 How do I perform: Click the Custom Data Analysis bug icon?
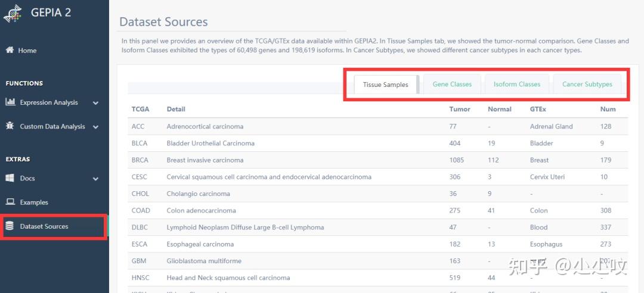click(x=10, y=126)
